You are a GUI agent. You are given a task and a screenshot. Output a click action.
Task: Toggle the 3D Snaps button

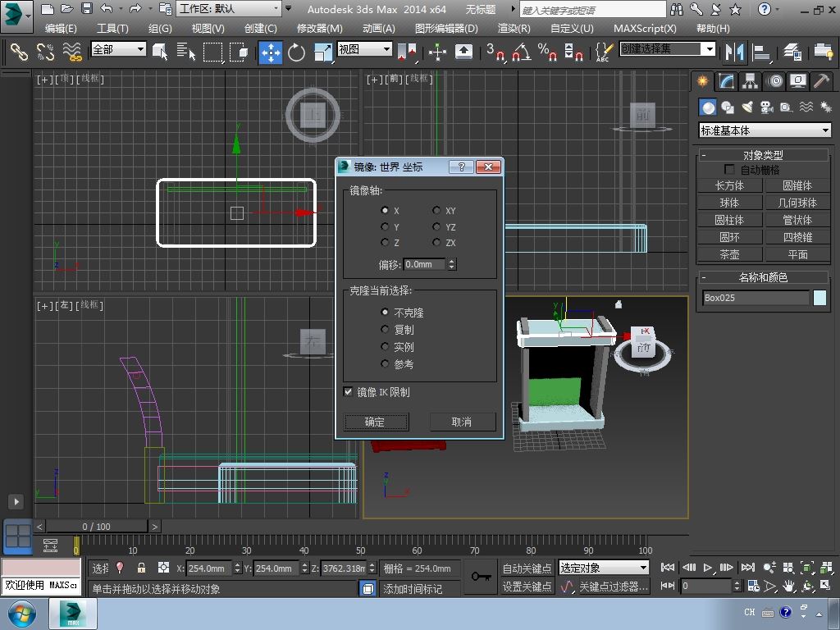click(x=495, y=52)
